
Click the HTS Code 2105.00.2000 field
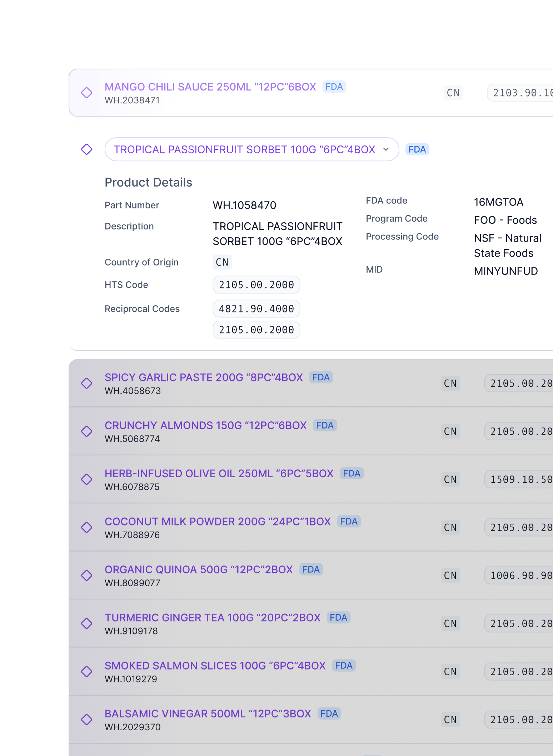(256, 285)
